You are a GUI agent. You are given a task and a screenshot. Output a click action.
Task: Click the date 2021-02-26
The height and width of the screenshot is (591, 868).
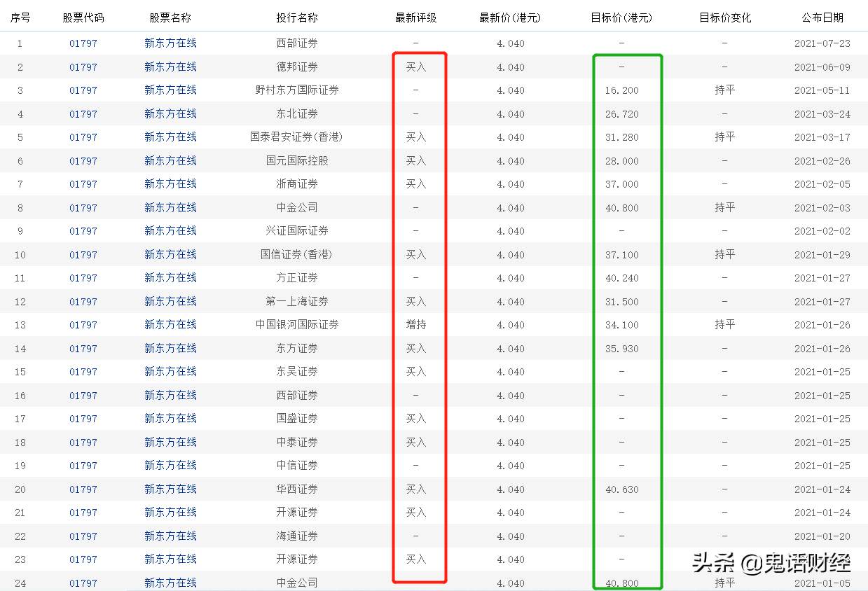pos(822,161)
